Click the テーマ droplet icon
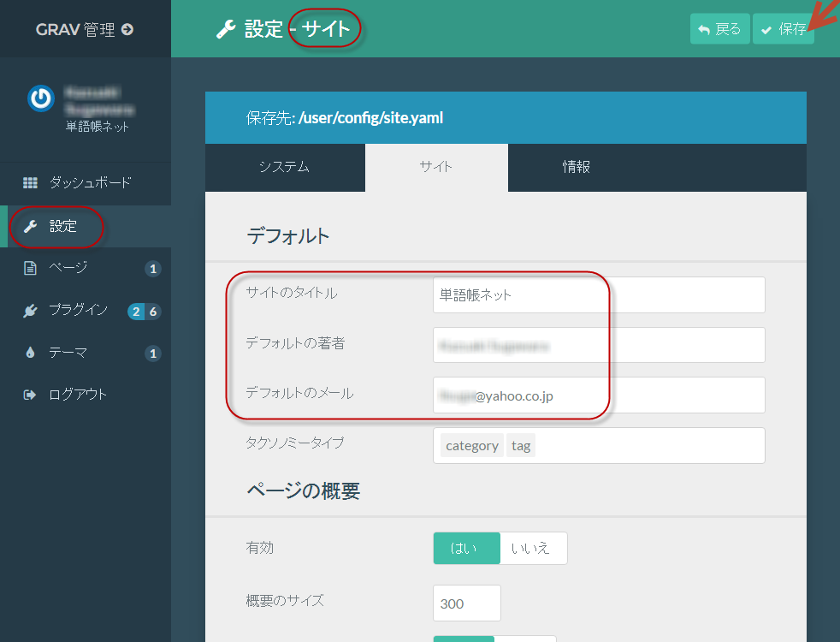Viewport: 840px width, 642px height. click(x=30, y=353)
